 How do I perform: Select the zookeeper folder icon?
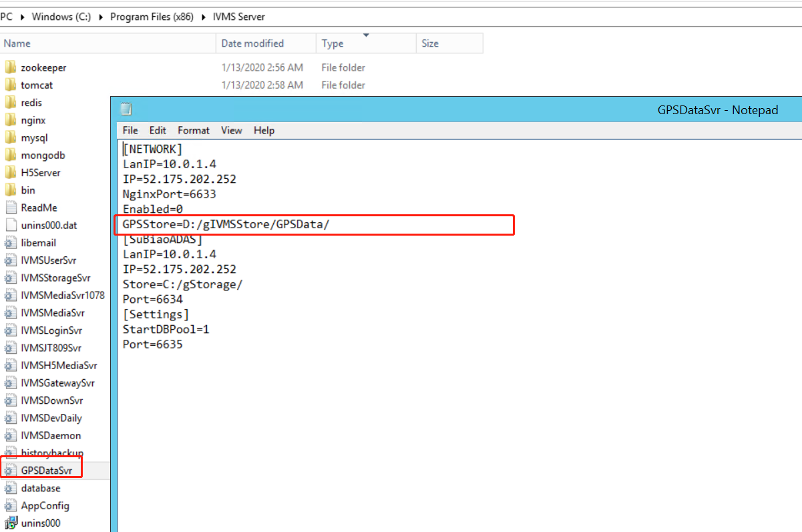pos(10,67)
